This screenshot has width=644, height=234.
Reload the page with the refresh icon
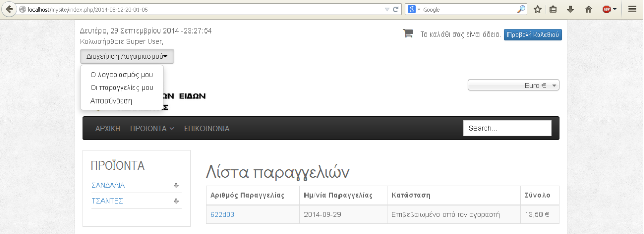click(x=396, y=9)
